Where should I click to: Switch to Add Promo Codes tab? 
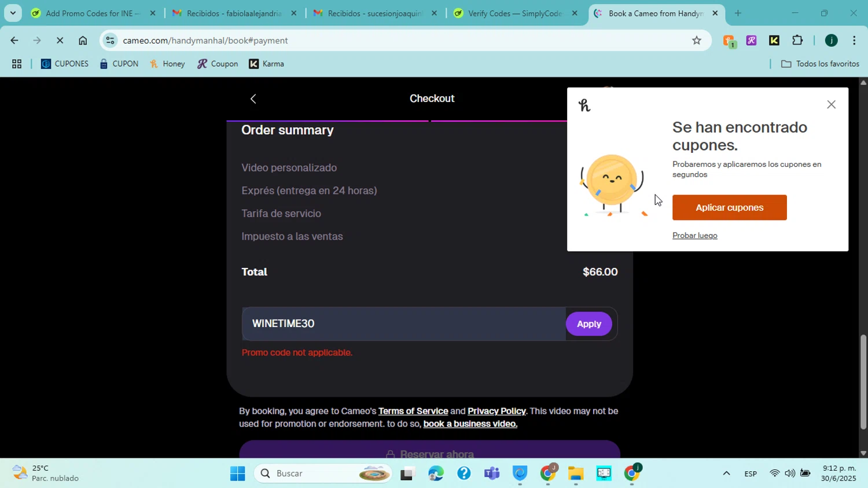click(93, 13)
